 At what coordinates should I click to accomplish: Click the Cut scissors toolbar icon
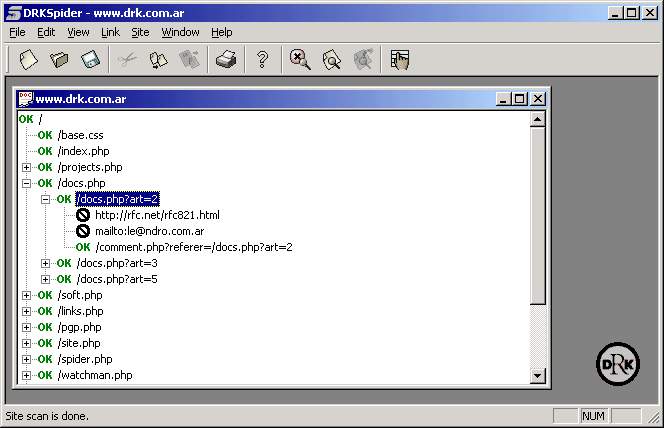point(127,59)
